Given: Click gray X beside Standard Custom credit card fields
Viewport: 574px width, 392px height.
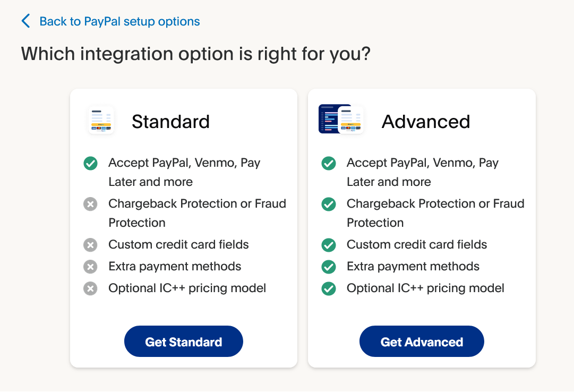Looking at the screenshot, I should [x=90, y=245].
